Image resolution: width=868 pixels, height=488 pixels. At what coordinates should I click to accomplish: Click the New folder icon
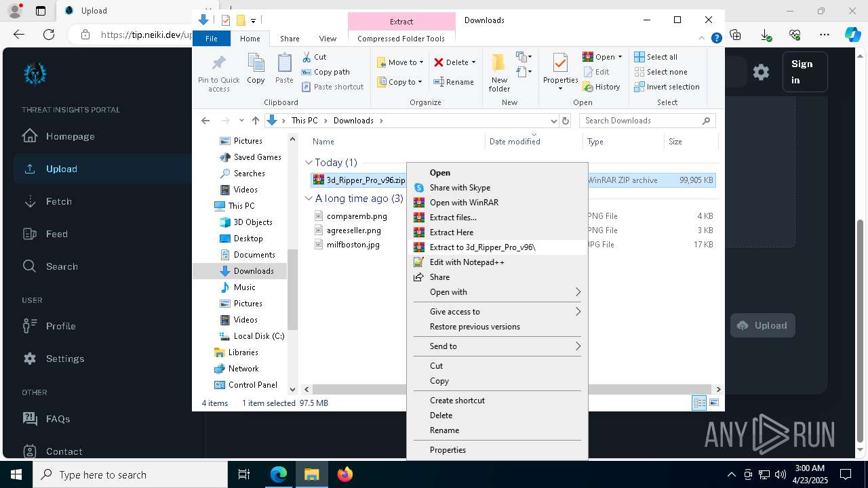[499, 63]
